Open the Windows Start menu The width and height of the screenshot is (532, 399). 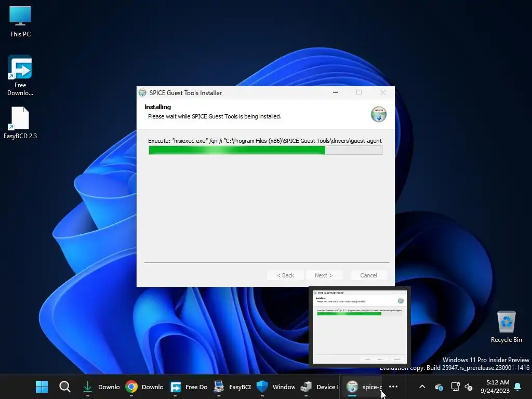point(42,387)
